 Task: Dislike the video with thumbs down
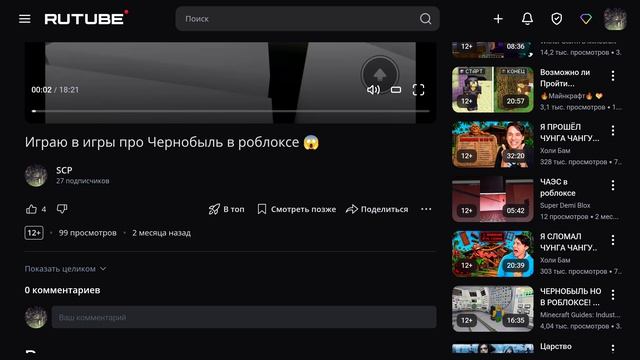pos(62,209)
